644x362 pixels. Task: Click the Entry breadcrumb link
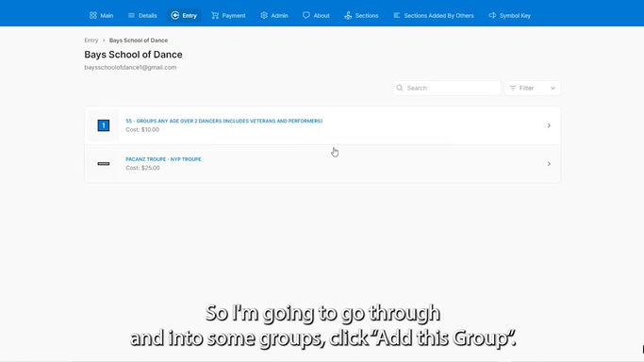coord(91,41)
